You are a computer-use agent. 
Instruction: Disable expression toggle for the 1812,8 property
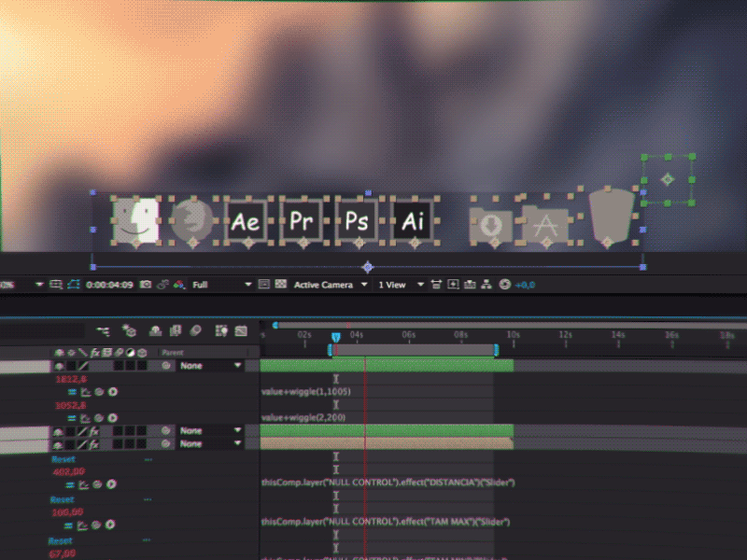(x=72, y=392)
